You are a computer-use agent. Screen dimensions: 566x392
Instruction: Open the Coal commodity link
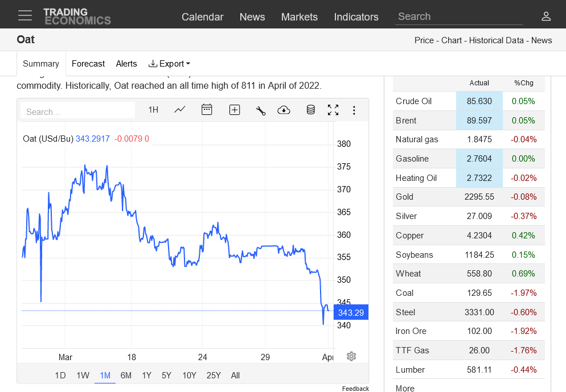tap(405, 293)
